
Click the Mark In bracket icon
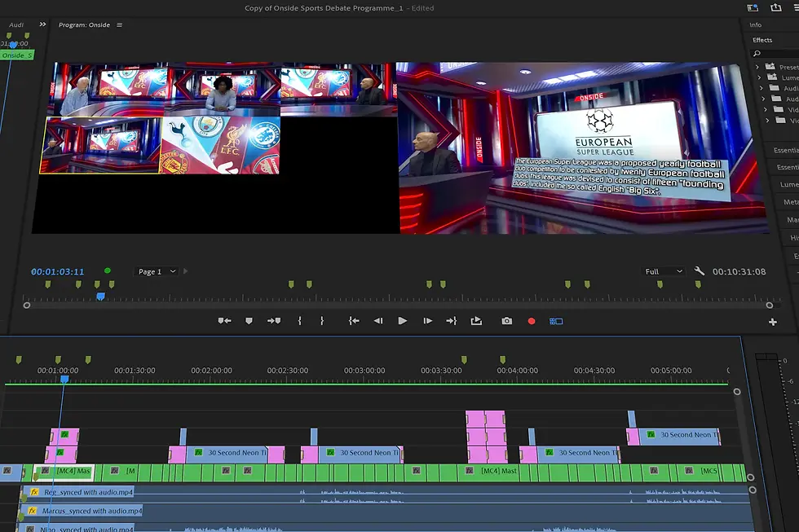point(300,321)
